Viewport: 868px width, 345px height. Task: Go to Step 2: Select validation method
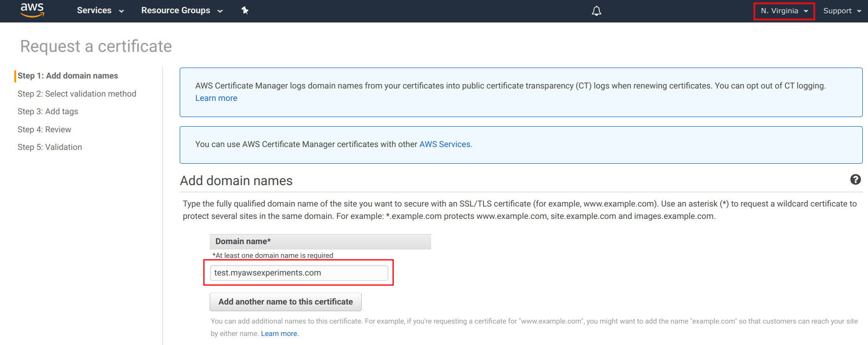pos(77,94)
